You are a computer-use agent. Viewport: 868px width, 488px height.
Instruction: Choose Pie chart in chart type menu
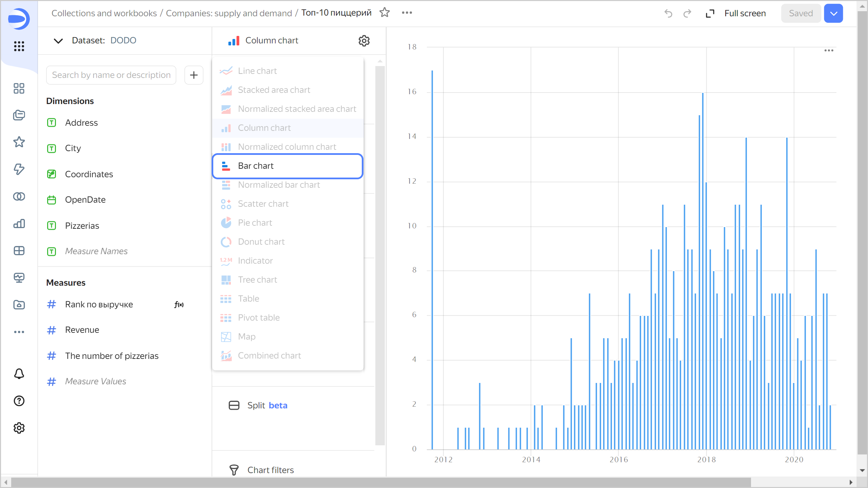[255, 223]
